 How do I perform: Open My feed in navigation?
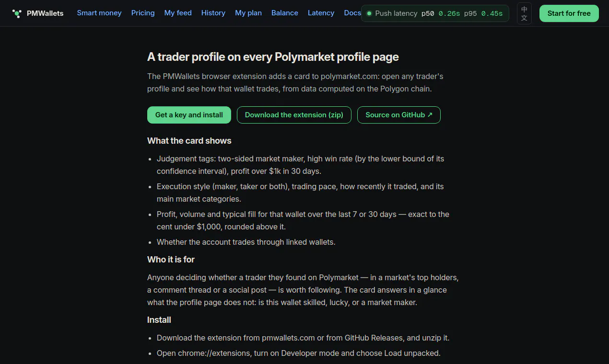pyautogui.click(x=178, y=13)
